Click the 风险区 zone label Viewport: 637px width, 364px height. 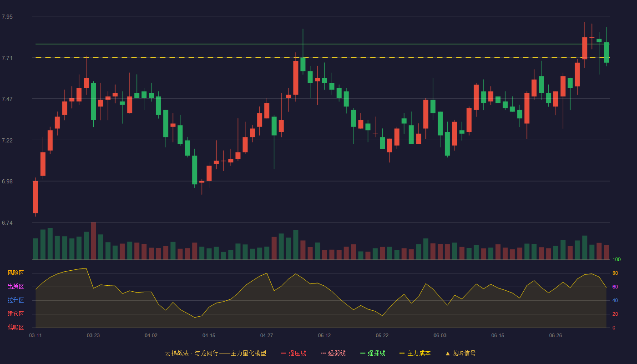click(15, 273)
